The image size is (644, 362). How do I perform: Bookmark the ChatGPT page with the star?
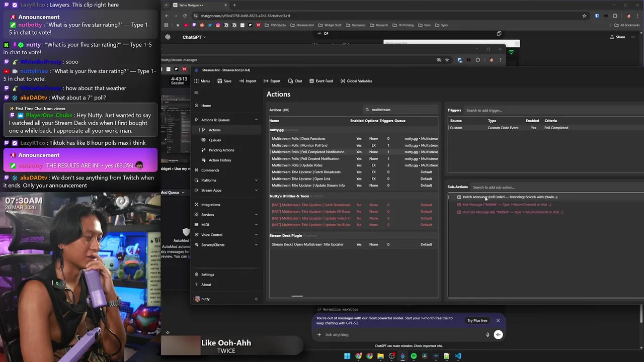[584, 16]
